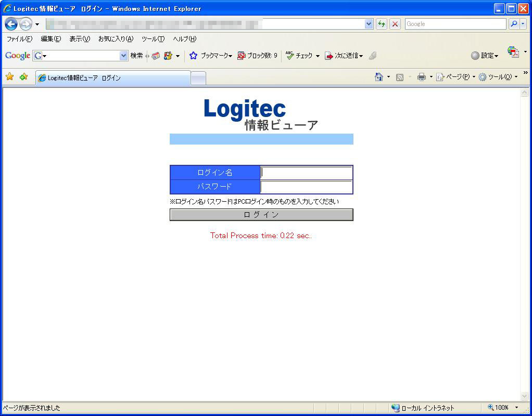Click the ログイン名 input field
Viewport: 532px width, 416px height.
pyautogui.click(x=307, y=173)
